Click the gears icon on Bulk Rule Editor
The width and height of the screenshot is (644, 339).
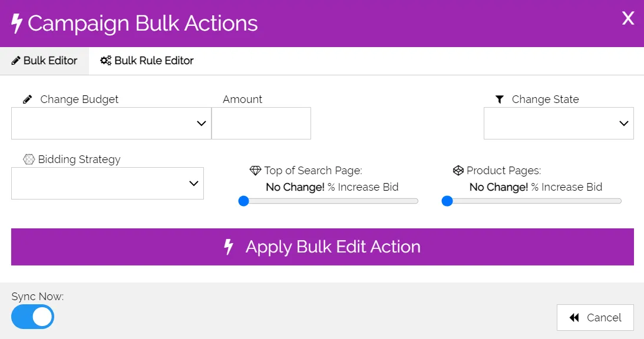(x=105, y=61)
